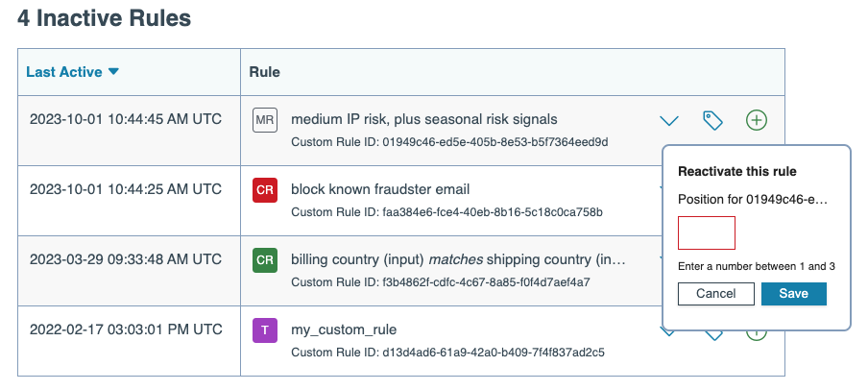This screenshot has width=868, height=390.
Task: Click the MR rule type badge
Action: (265, 120)
